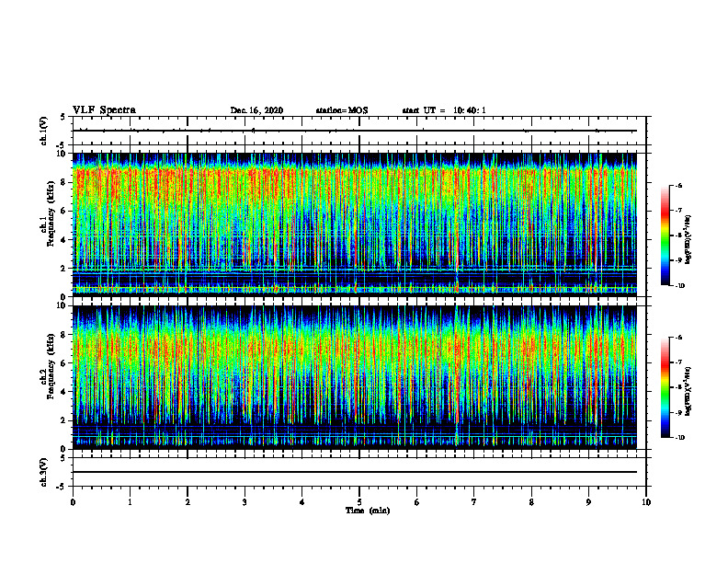Click the 'VLF Spectra' plot title
Image resolution: width=728 pixels, height=563 pixels.
[x=104, y=110]
